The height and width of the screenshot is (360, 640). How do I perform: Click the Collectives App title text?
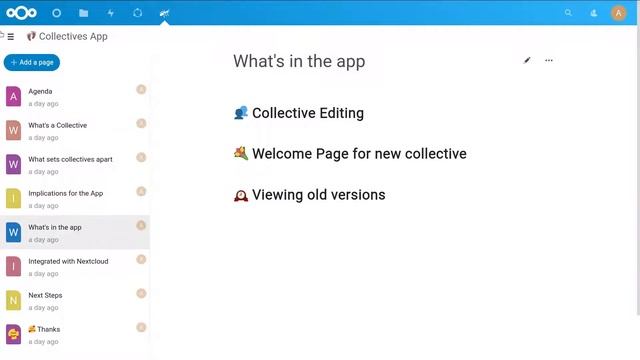click(73, 36)
